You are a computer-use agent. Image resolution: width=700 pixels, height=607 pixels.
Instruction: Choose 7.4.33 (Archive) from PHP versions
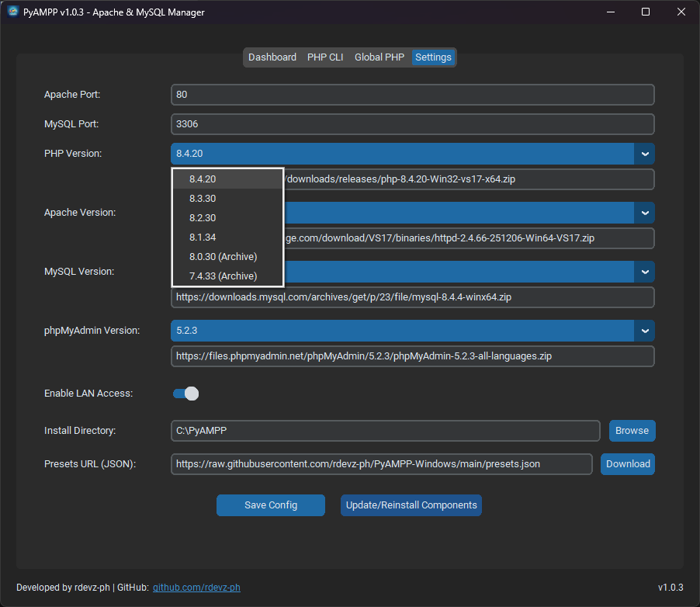pyautogui.click(x=222, y=276)
